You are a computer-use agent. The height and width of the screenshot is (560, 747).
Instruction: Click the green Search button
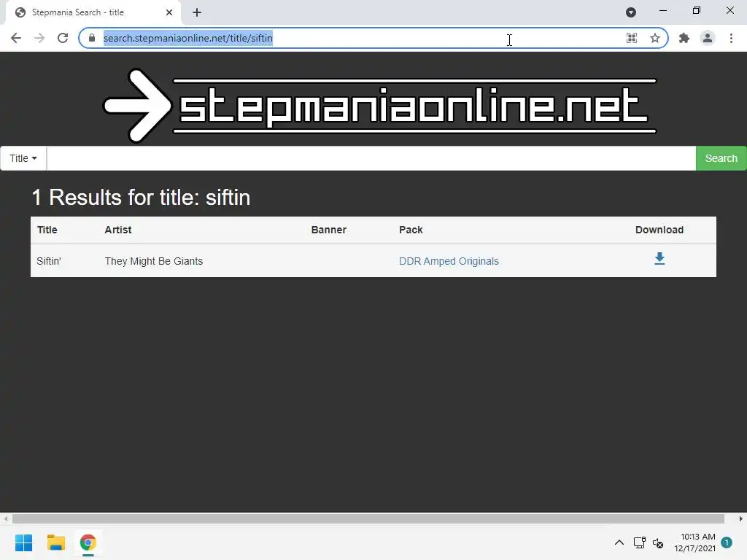click(x=721, y=158)
